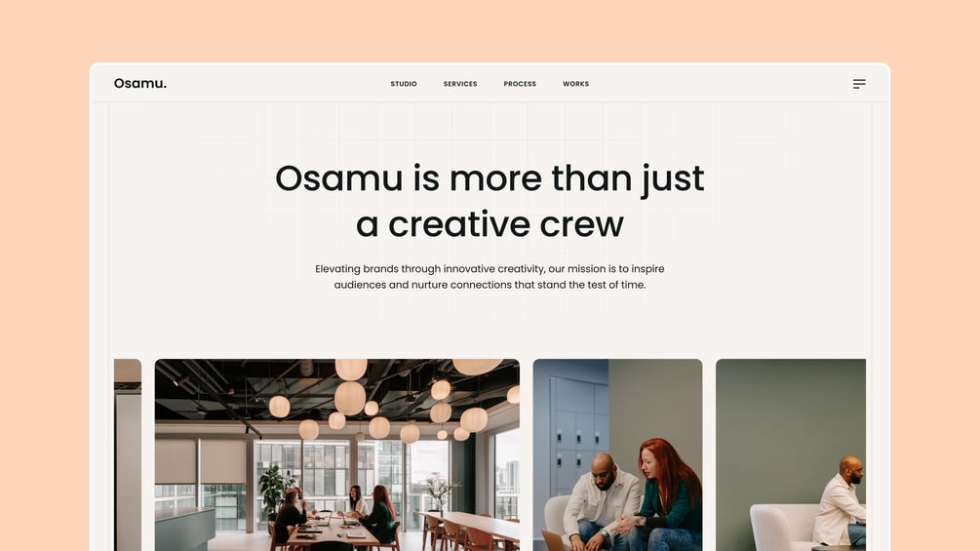Go to the STUDIO nav item
Viewport: 980px width, 551px height.
404,84
